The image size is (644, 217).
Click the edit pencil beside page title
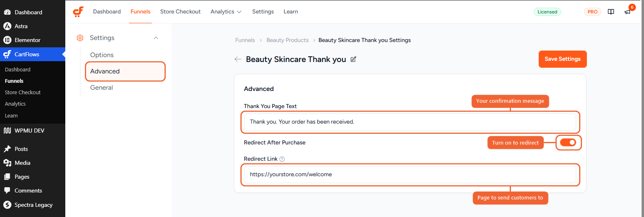pyautogui.click(x=353, y=59)
